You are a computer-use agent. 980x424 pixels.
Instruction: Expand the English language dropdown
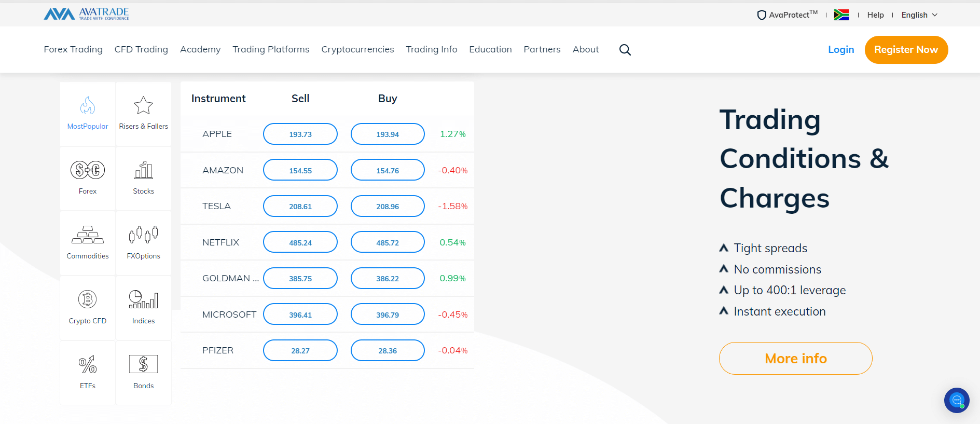point(919,15)
